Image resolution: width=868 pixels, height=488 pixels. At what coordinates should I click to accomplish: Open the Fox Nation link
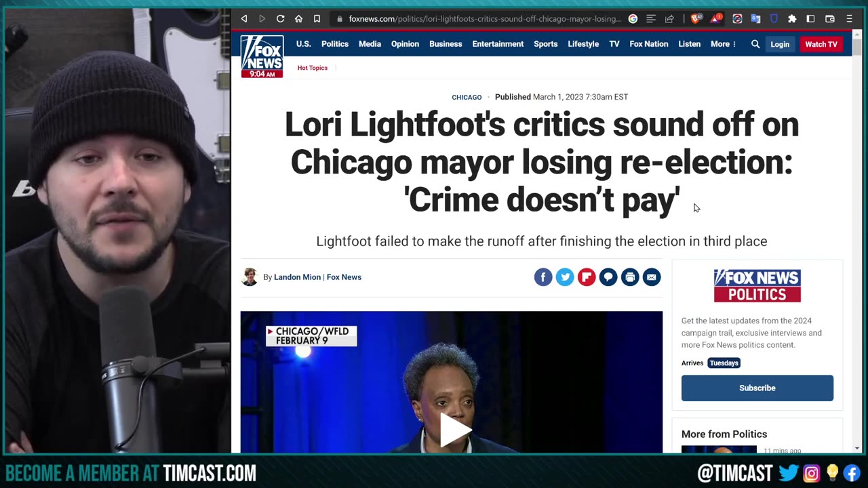649,44
